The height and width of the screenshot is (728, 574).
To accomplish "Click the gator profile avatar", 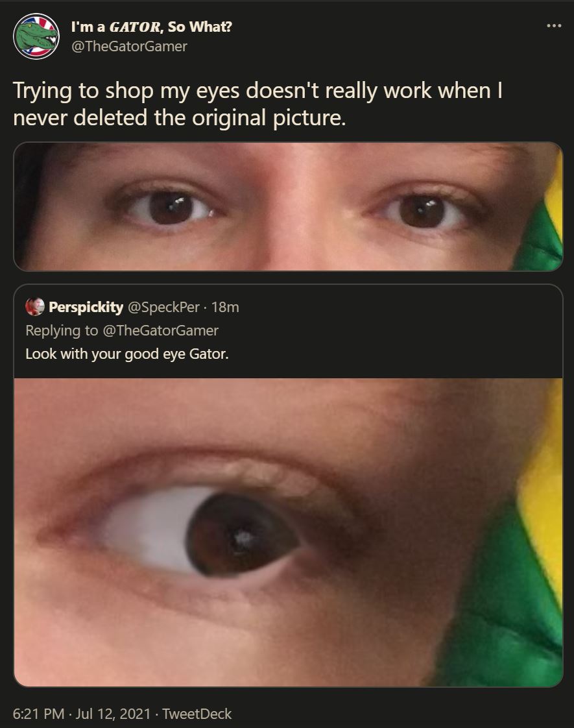I will 36,36.
